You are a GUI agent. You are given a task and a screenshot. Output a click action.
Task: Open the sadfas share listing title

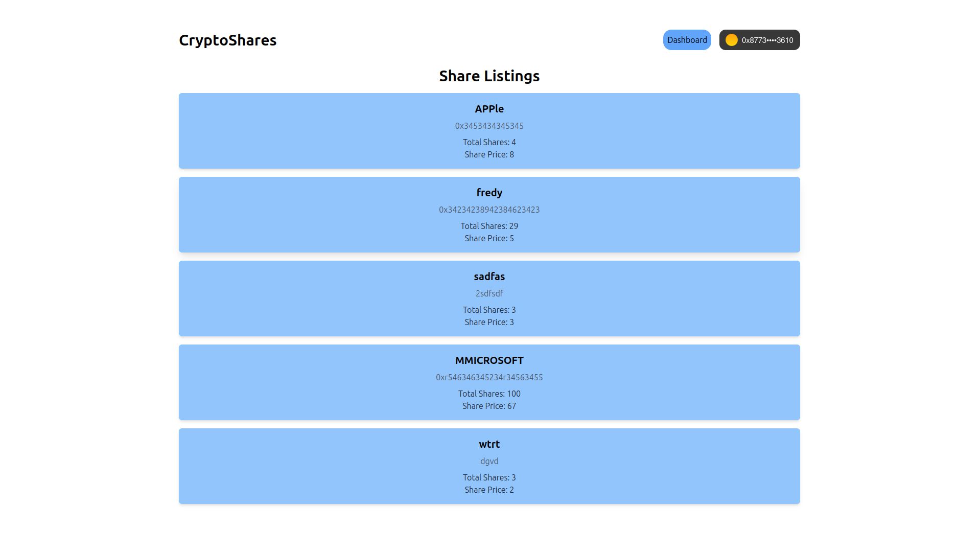489,277
